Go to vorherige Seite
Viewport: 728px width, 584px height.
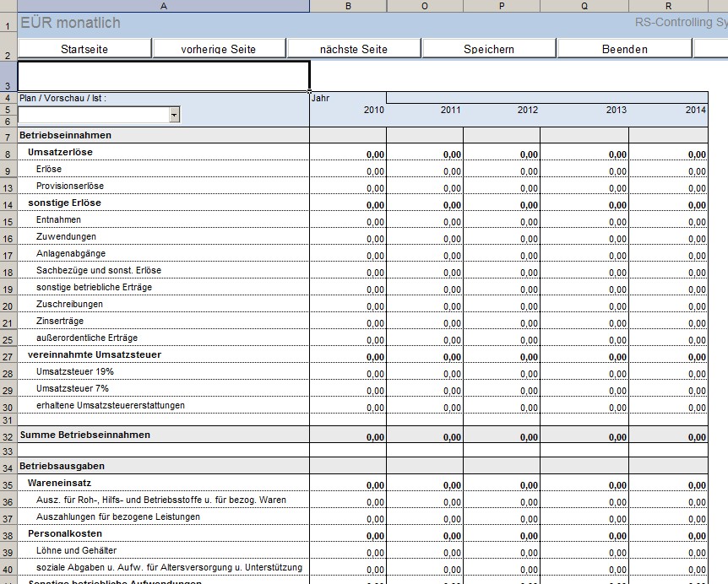click(219, 49)
